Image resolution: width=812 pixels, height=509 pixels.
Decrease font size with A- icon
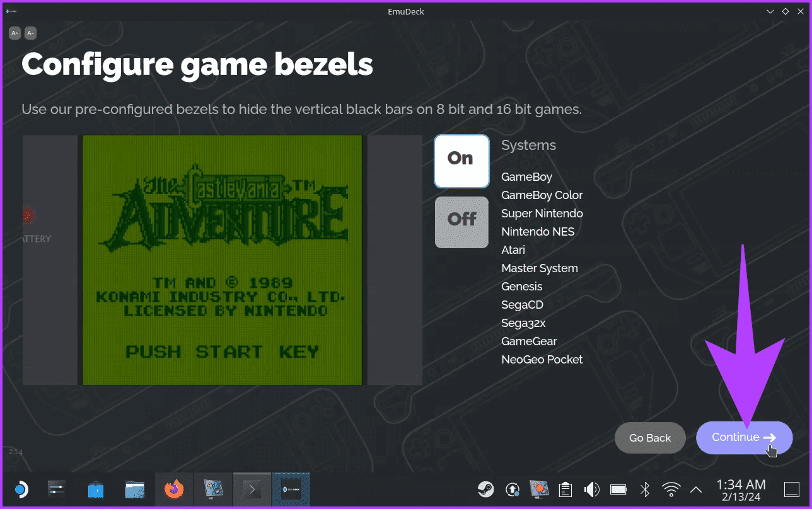(x=30, y=33)
